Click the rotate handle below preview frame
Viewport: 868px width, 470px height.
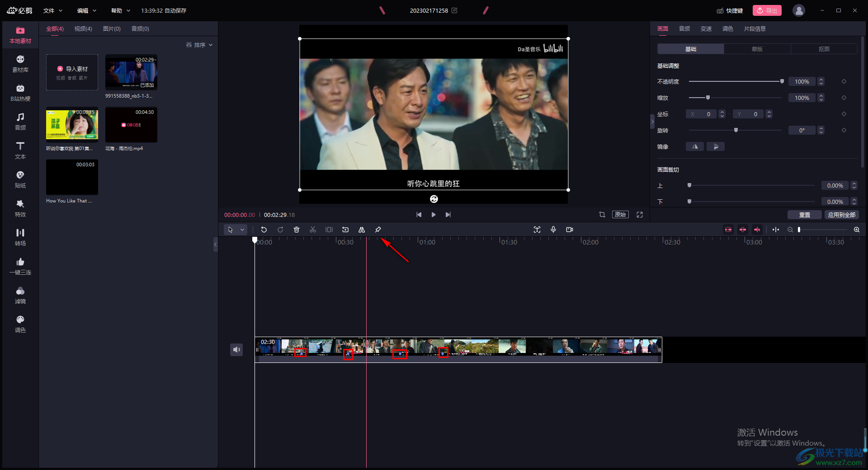coord(434,199)
